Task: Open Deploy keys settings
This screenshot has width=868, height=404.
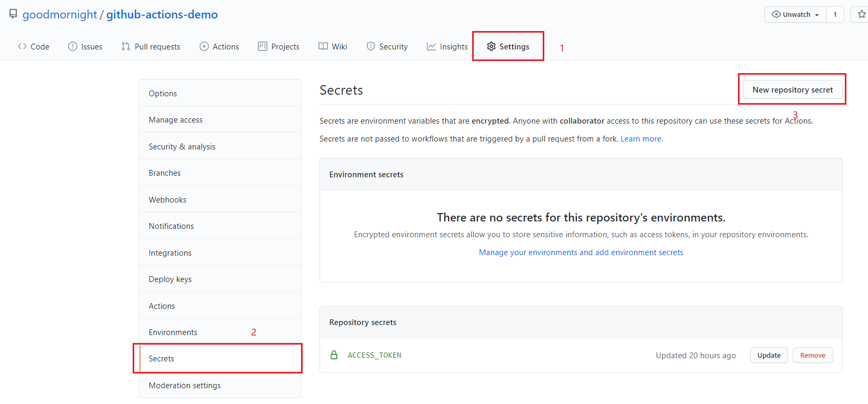Action: [220, 279]
